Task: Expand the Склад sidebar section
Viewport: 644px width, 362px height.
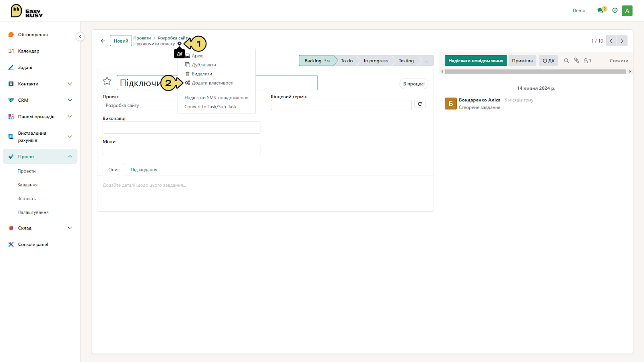Action: click(70, 228)
